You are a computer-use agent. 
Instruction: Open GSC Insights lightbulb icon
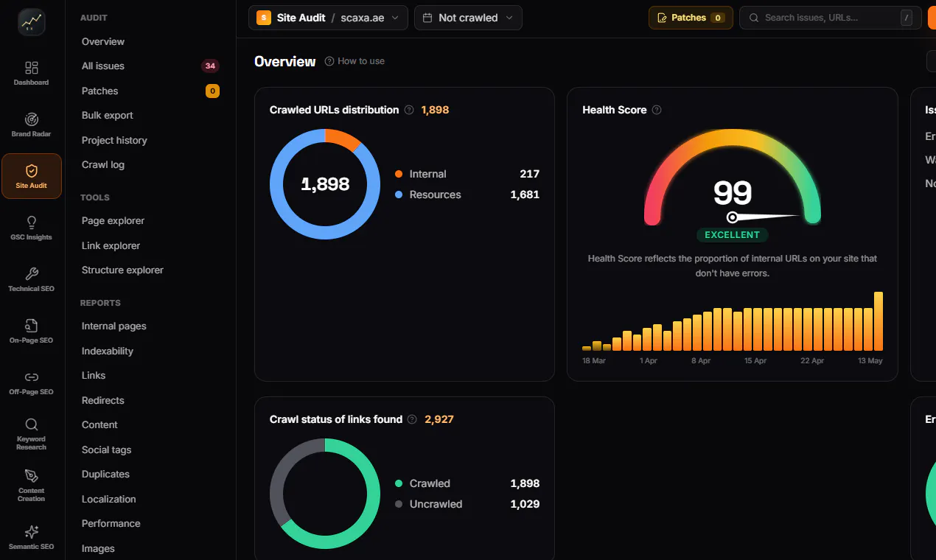coord(32,227)
